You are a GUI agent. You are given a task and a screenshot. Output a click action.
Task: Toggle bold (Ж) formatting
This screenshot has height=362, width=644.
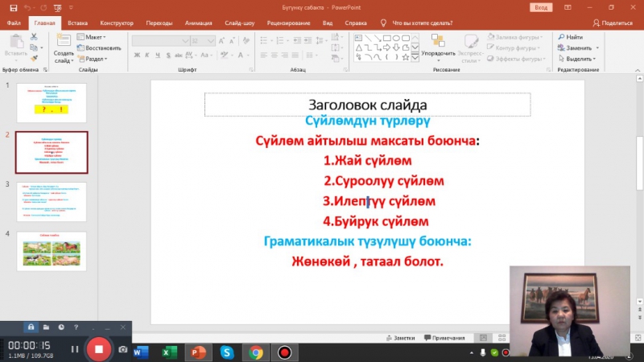(x=137, y=56)
